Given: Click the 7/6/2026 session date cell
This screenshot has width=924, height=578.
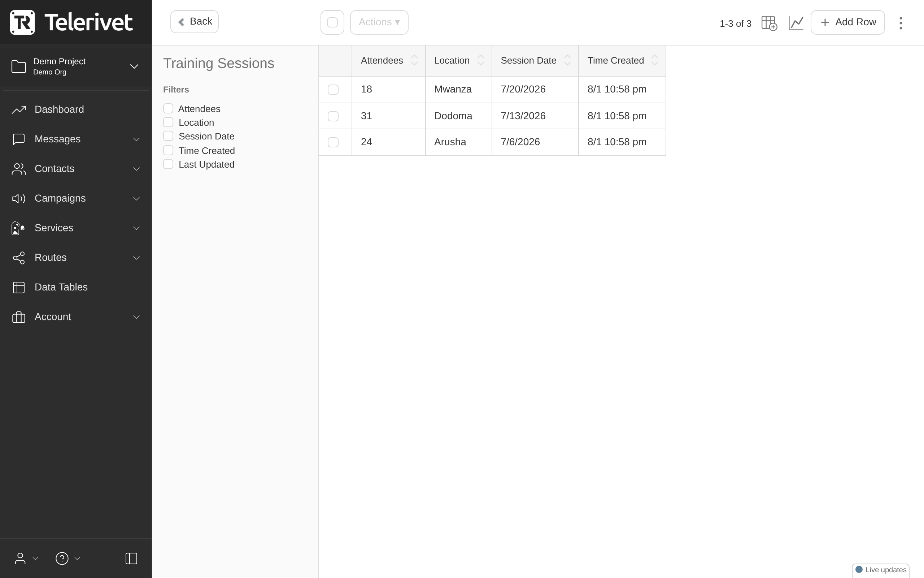Looking at the screenshot, I should pyautogui.click(x=535, y=142).
